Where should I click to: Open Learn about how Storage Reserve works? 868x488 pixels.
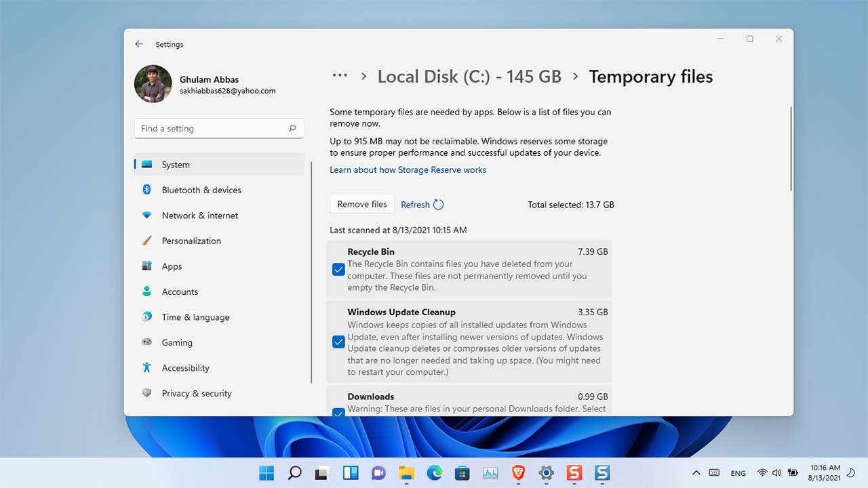click(x=408, y=169)
